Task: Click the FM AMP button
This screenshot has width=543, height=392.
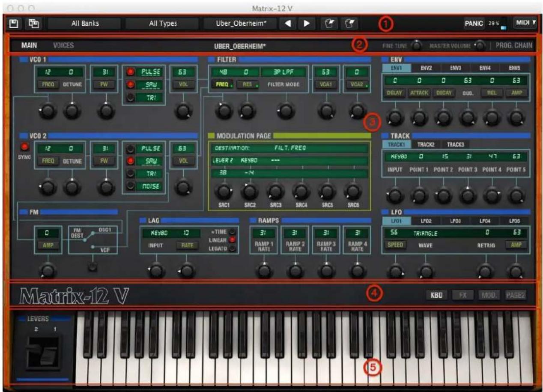Action: tap(48, 245)
